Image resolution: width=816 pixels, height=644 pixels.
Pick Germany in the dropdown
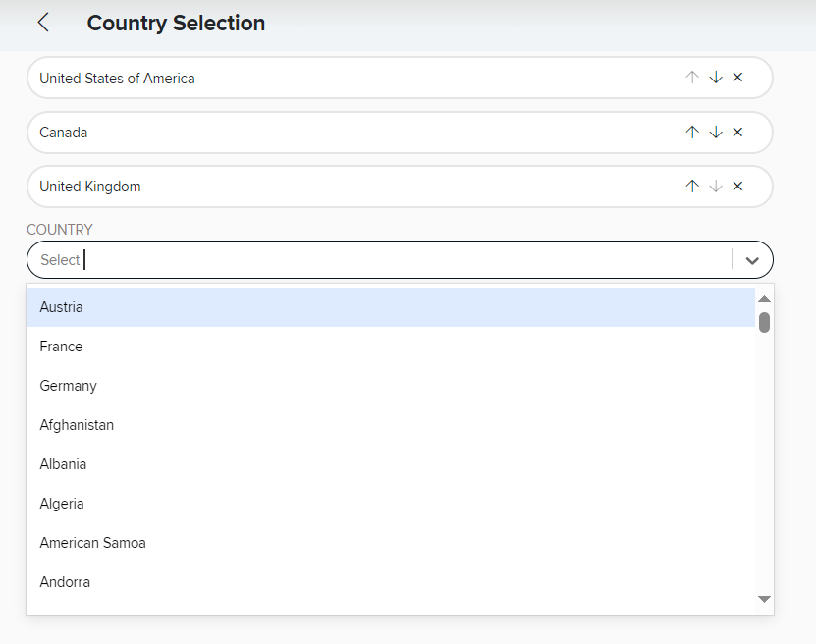pyautogui.click(x=391, y=386)
